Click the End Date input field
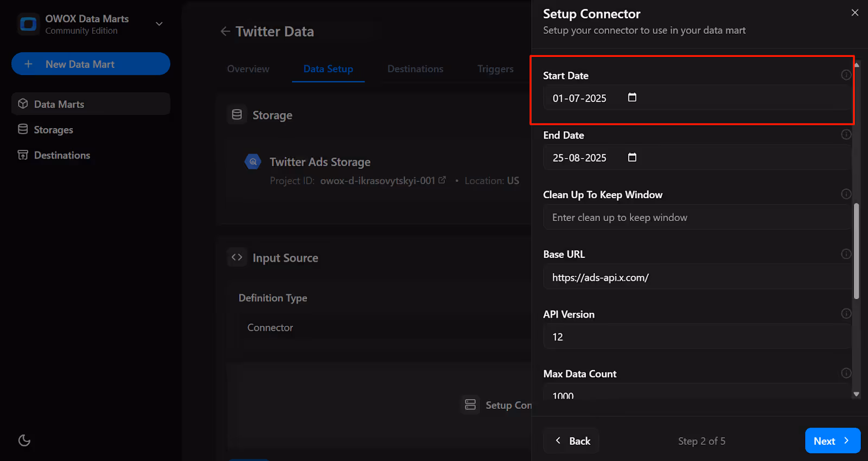Image resolution: width=868 pixels, height=461 pixels. [x=697, y=157]
